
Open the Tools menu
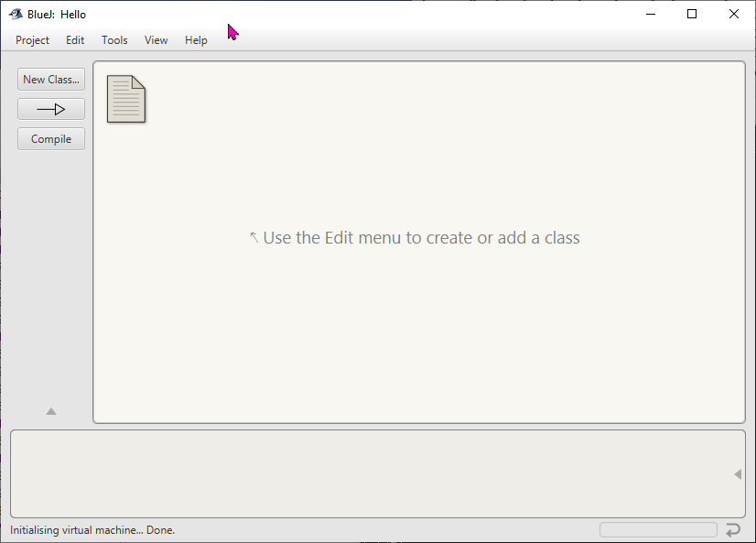tap(114, 40)
